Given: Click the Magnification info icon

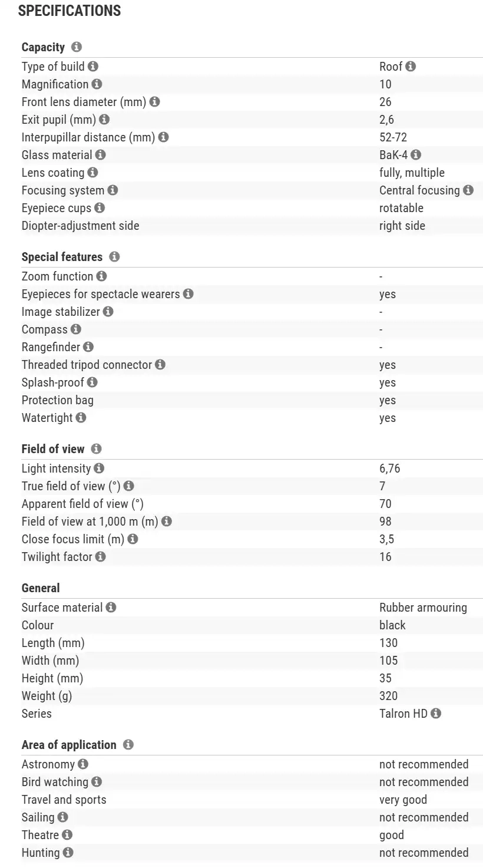Looking at the screenshot, I should pyautogui.click(x=97, y=84).
